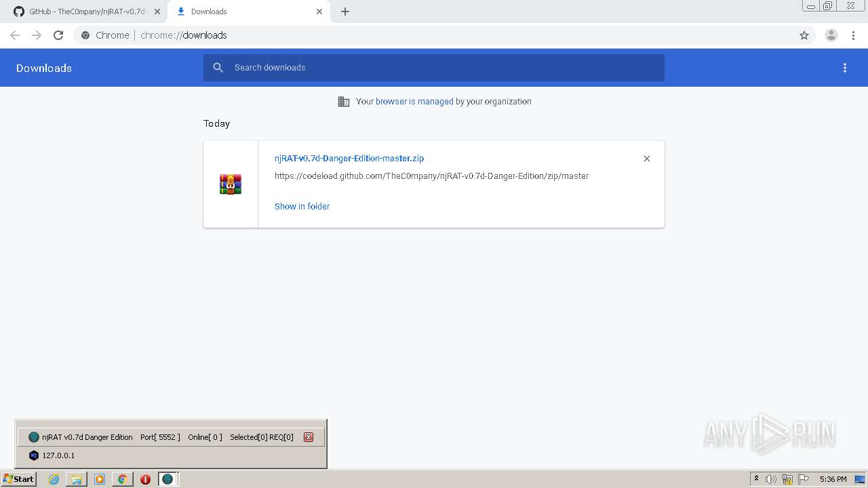Click the codeload.github.com source URL
Screen dimensions: 868x488
click(x=431, y=176)
